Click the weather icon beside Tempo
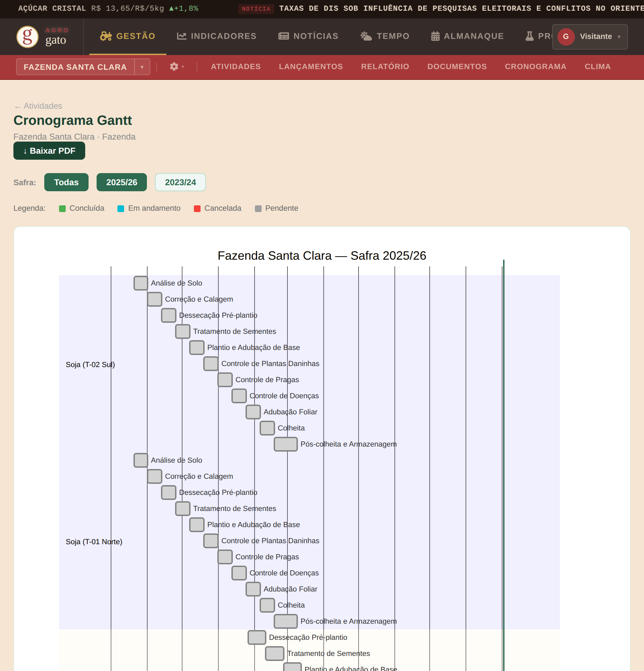The height and width of the screenshot is (671, 644). 366,36
